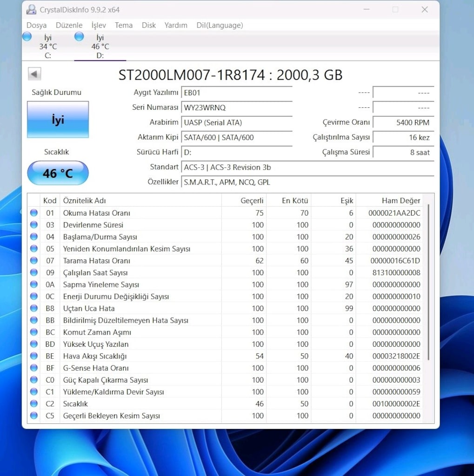Select the Hava Akışı Sıcaklığı attribute name
This screenshot has width=474, height=476.
95,356
